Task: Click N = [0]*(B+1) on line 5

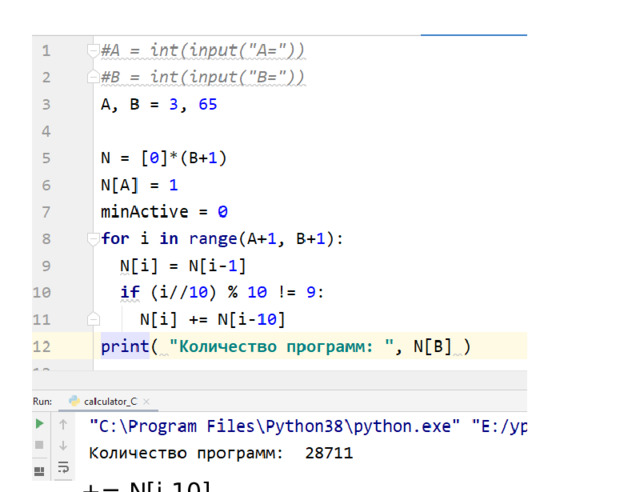Action: coord(164,158)
